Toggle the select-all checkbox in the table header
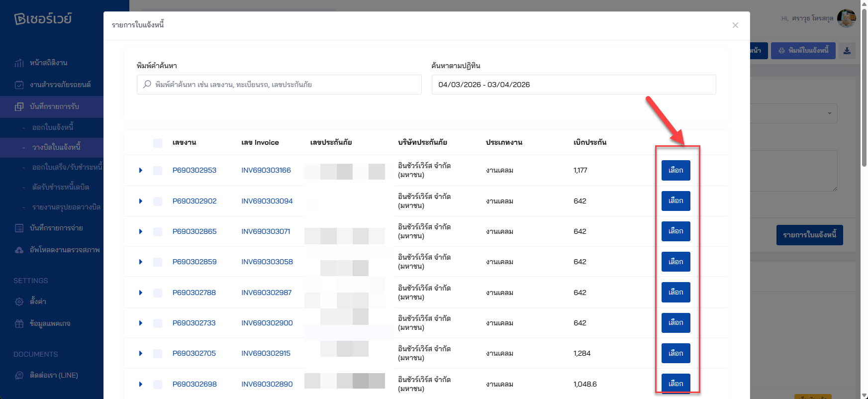Image resolution: width=868 pixels, height=399 pixels. pyautogui.click(x=158, y=143)
